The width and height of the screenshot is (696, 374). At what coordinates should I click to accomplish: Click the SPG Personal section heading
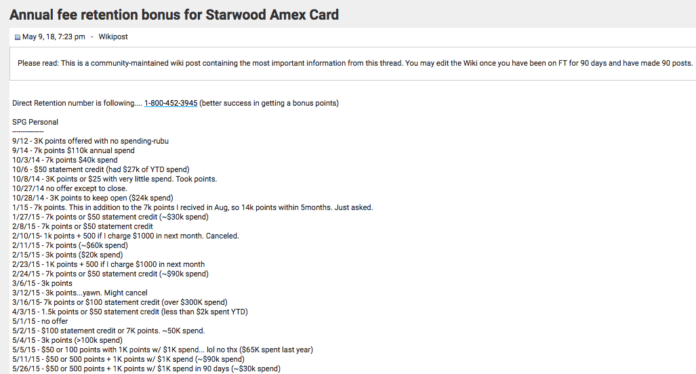pos(35,122)
